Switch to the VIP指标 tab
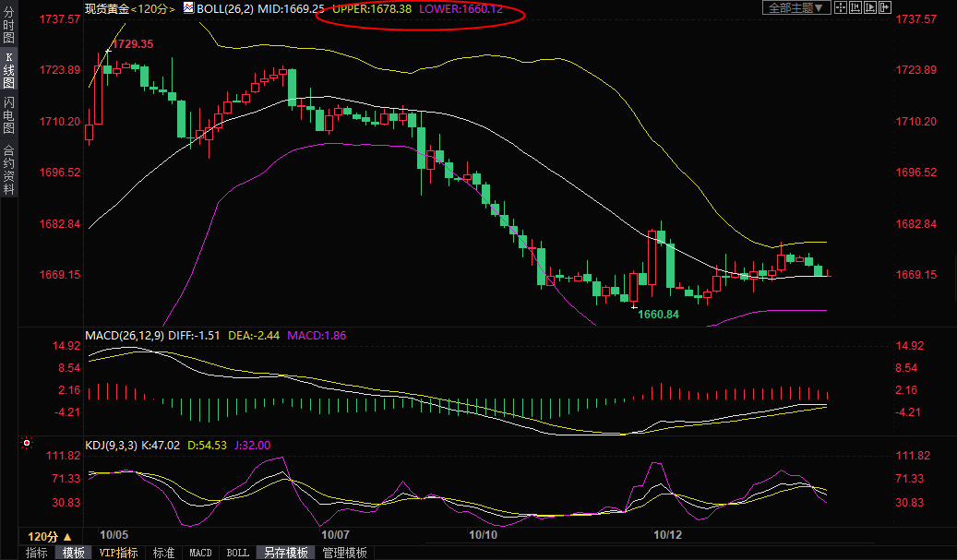Viewport: 957px width, 560px height. 118,553
